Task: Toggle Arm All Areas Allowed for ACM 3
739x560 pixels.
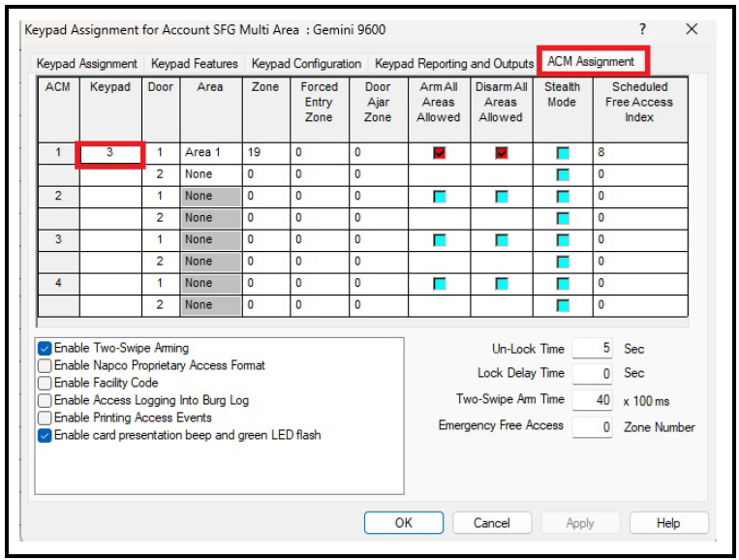Action: (x=440, y=240)
